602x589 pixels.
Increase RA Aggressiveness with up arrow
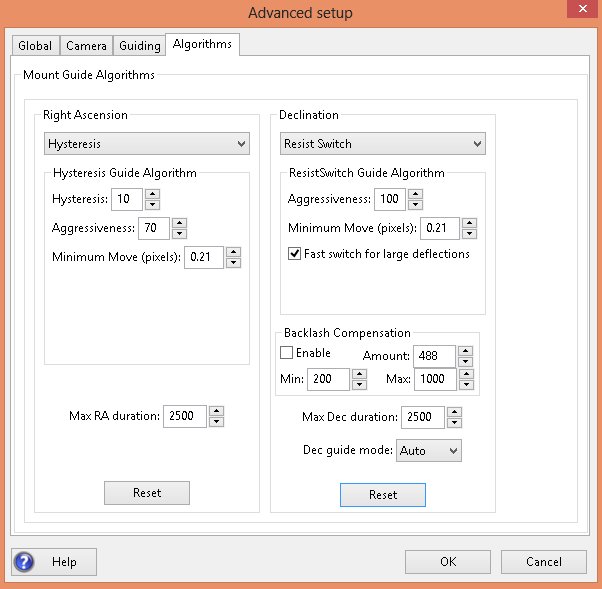coord(179,223)
